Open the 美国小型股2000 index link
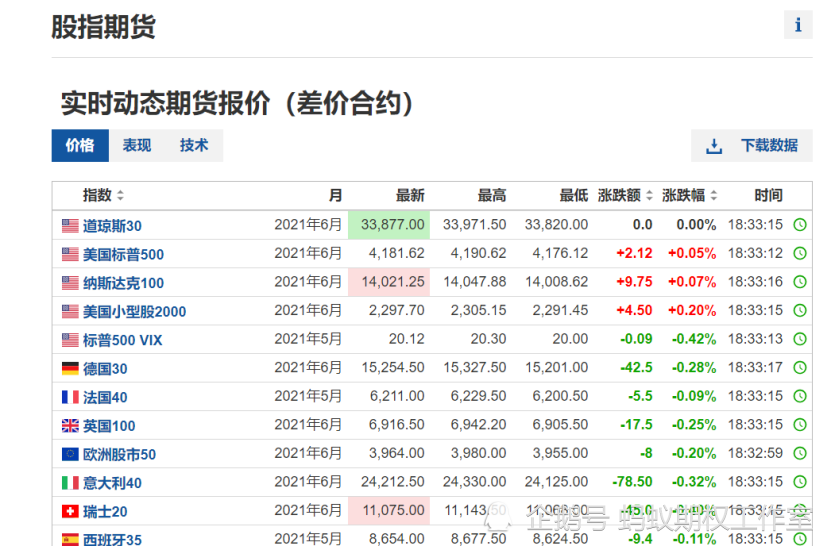 [x=135, y=312]
